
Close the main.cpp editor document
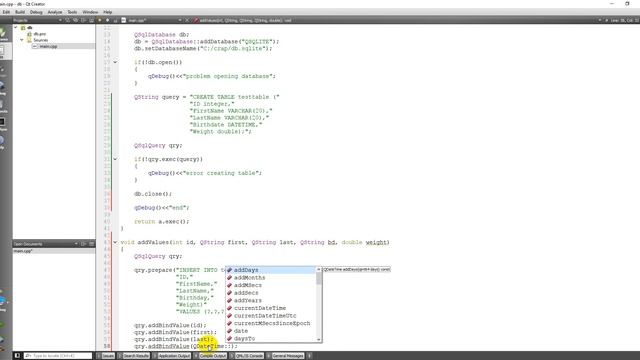point(187,20)
